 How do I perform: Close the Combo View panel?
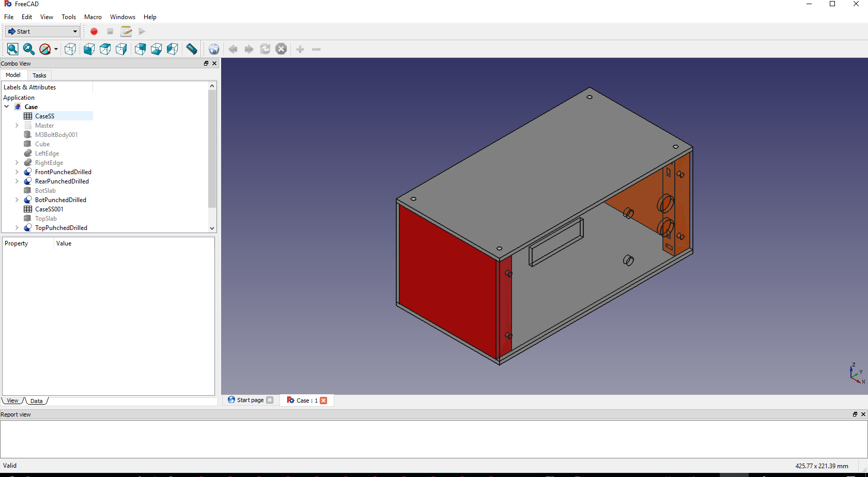[214, 64]
